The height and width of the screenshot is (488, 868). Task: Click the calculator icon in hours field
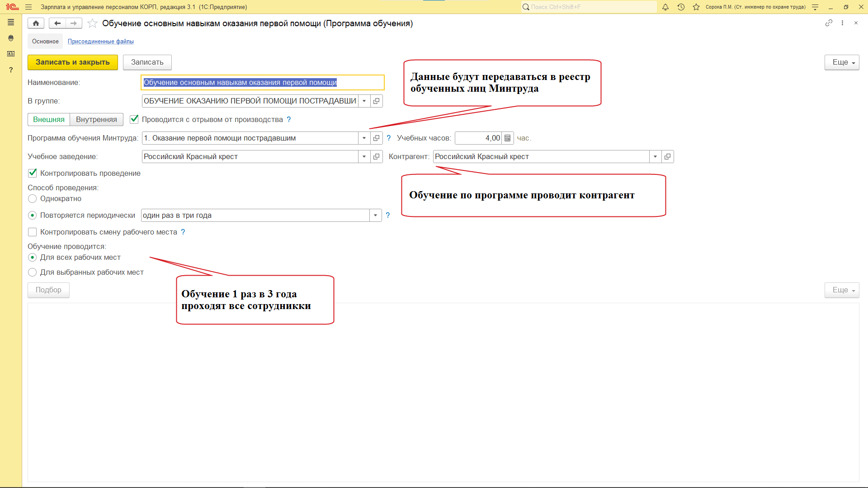[507, 138]
